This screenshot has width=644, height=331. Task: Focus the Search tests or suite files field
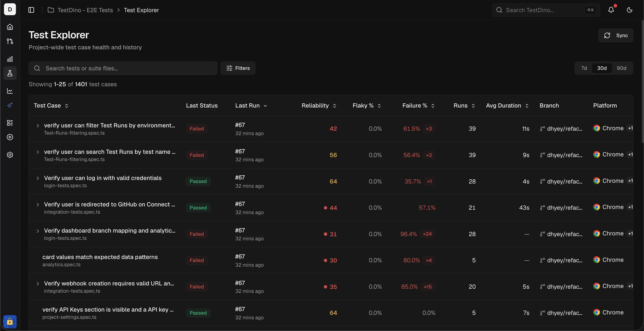tap(123, 68)
